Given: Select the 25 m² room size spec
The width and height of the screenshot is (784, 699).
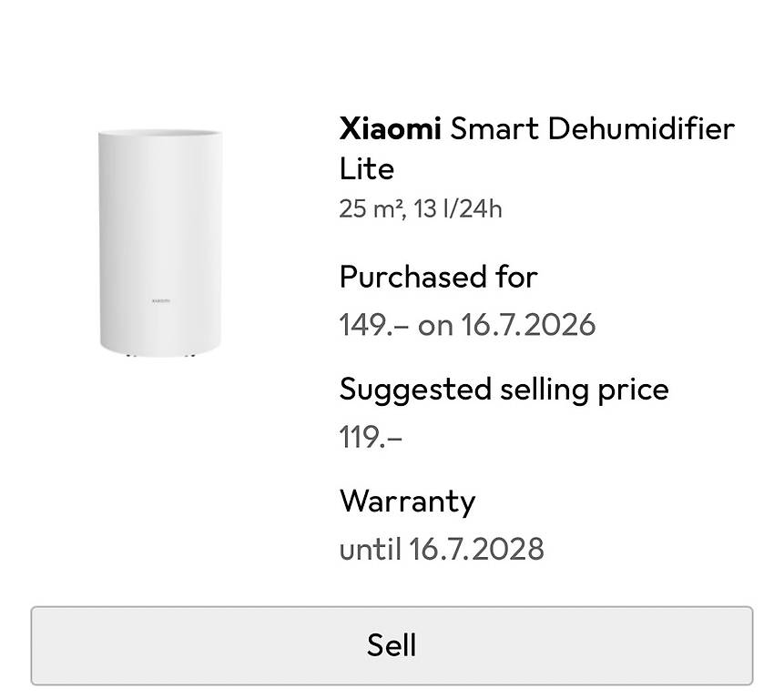Looking at the screenshot, I should coord(372,208).
